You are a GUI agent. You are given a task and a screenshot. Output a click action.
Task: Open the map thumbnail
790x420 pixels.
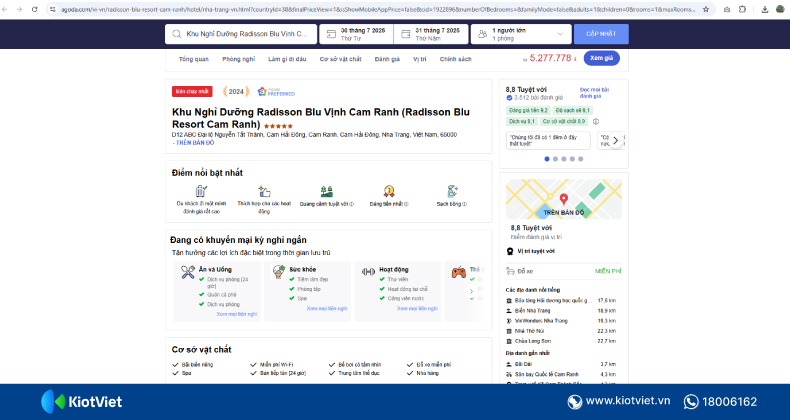564,199
